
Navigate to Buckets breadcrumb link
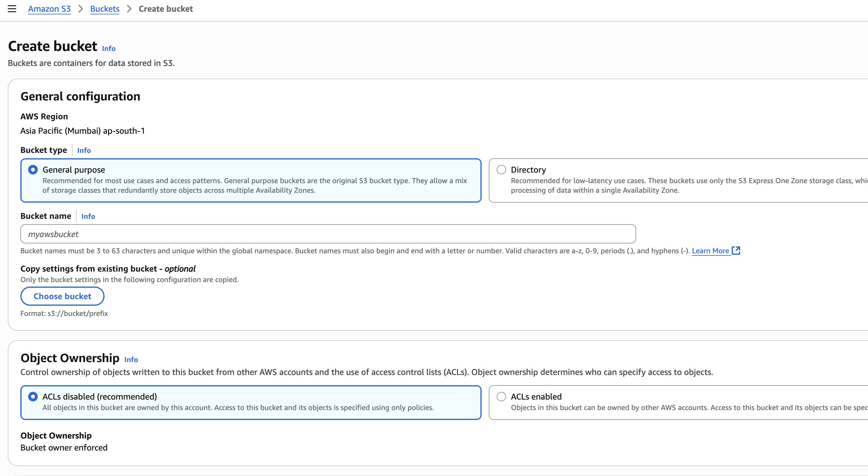105,9
